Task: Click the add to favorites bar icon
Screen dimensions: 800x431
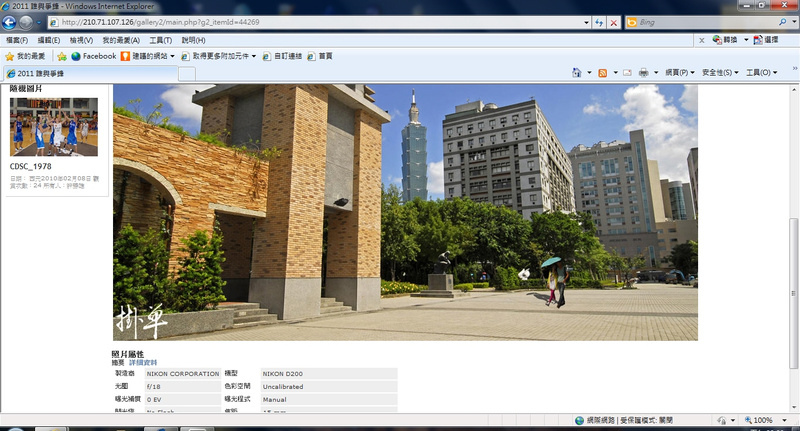Action: click(x=62, y=56)
